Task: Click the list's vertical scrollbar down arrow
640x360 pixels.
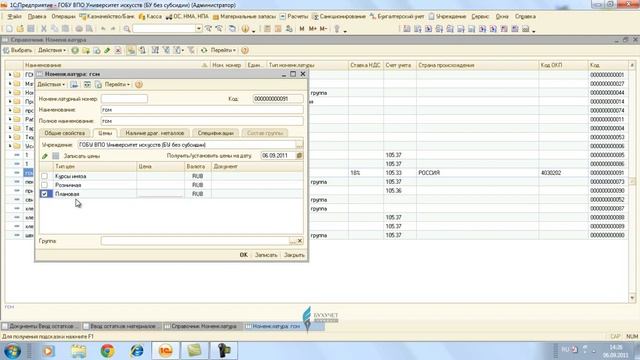Action: pyautogui.click(x=632, y=298)
